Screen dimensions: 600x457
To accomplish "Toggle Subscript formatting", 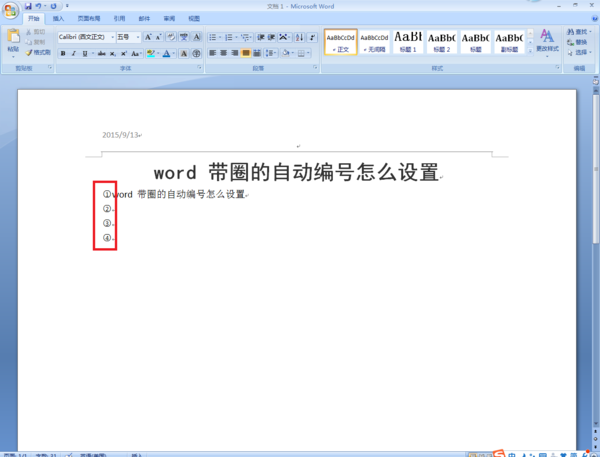I will [112, 53].
